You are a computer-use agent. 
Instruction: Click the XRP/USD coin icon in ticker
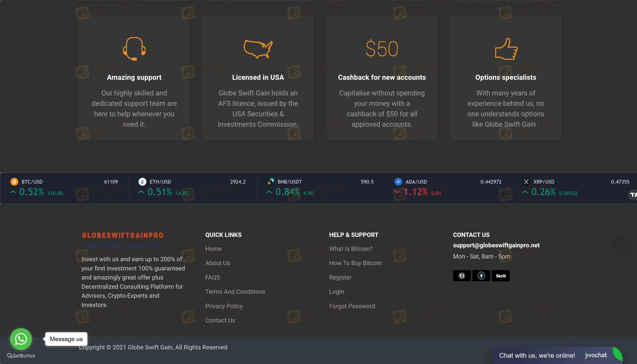coord(526,182)
